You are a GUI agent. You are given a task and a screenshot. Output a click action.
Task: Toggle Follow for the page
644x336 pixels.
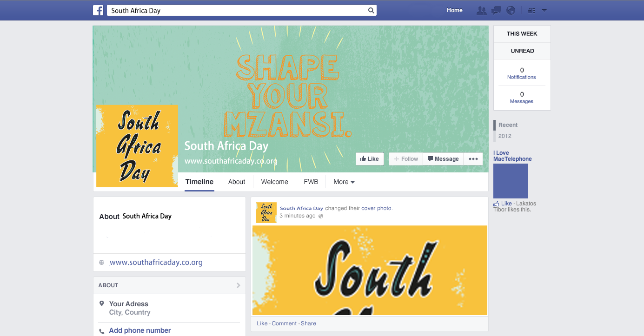[x=406, y=159]
